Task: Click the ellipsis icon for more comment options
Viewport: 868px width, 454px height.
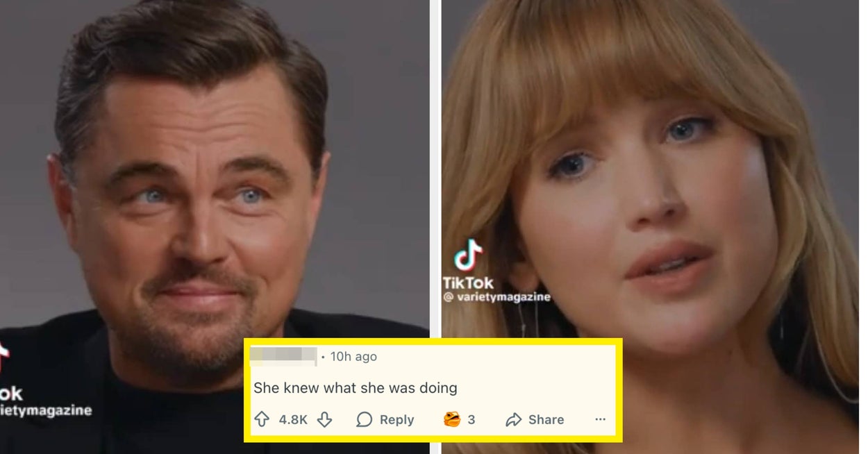Action: [x=600, y=420]
